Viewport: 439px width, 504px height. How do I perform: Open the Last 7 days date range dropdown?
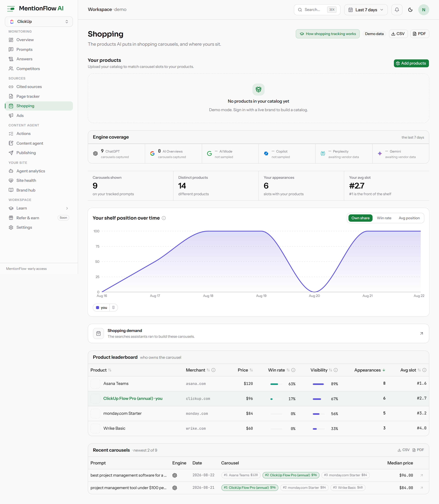point(366,10)
